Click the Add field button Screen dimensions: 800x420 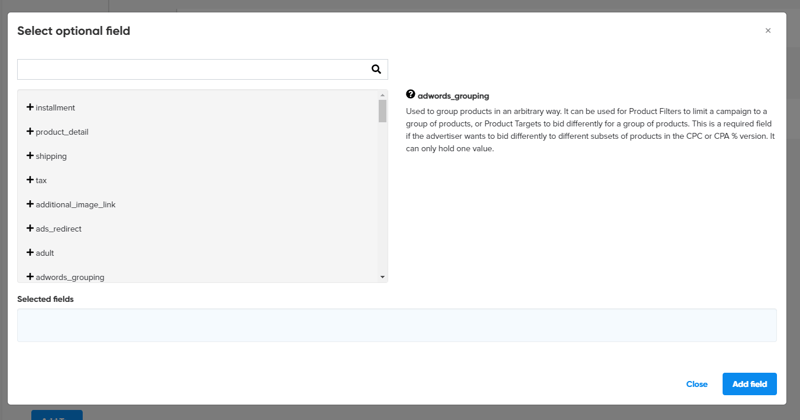749,384
